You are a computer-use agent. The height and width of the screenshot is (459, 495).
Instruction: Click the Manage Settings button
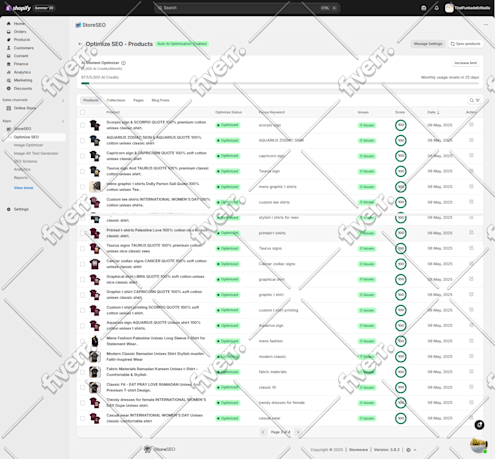428,44
